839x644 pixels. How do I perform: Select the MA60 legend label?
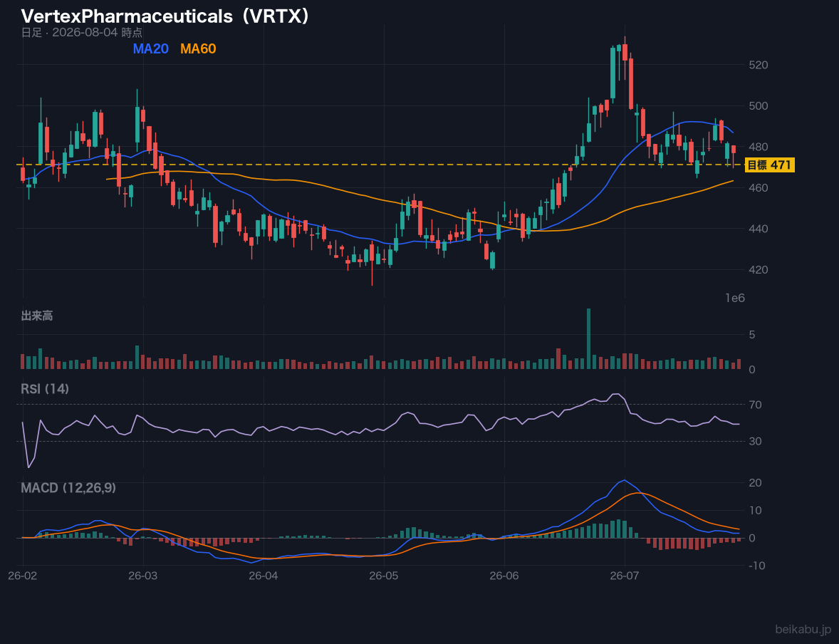198,48
